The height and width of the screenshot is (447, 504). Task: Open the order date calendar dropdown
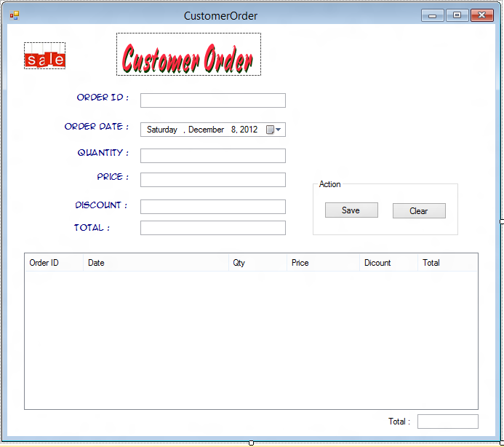click(274, 130)
